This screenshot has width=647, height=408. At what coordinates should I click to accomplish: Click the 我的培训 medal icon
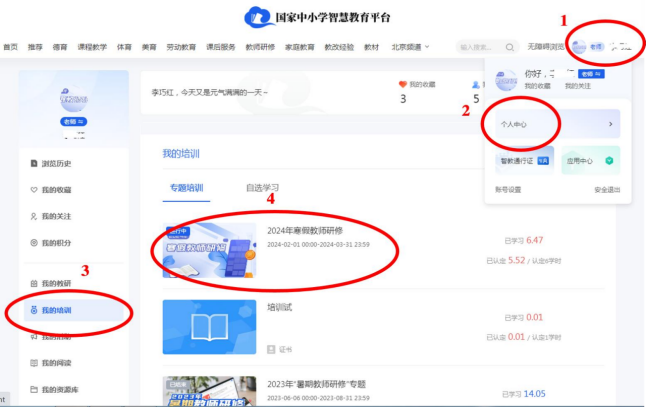(34, 310)
